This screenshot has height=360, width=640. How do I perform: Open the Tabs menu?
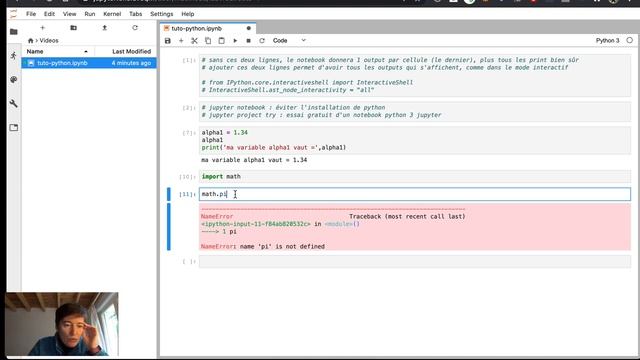pyautogui.click(x=136, y=14)
